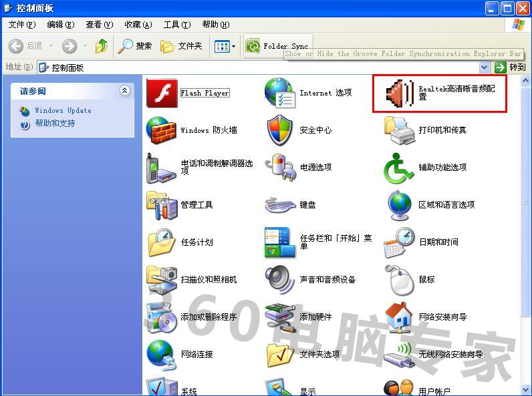Click the 搜索 Search toolbar button
Image resolution: width=532 pixels, height=396 pixels.
[135, 46]
